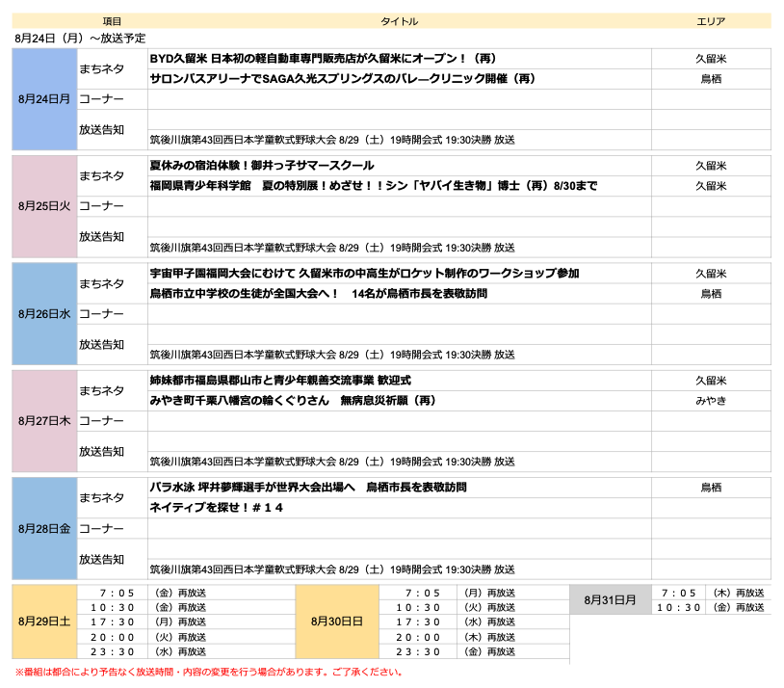Click 8月31日 7:05 （木）再放送 cell
The width and height of the screenshot is (784, 688).
(738, 593)
